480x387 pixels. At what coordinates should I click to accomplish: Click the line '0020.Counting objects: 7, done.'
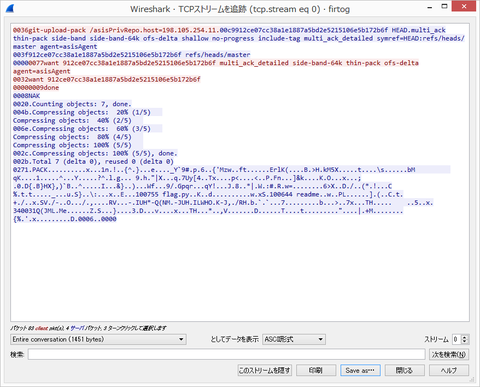72,104
